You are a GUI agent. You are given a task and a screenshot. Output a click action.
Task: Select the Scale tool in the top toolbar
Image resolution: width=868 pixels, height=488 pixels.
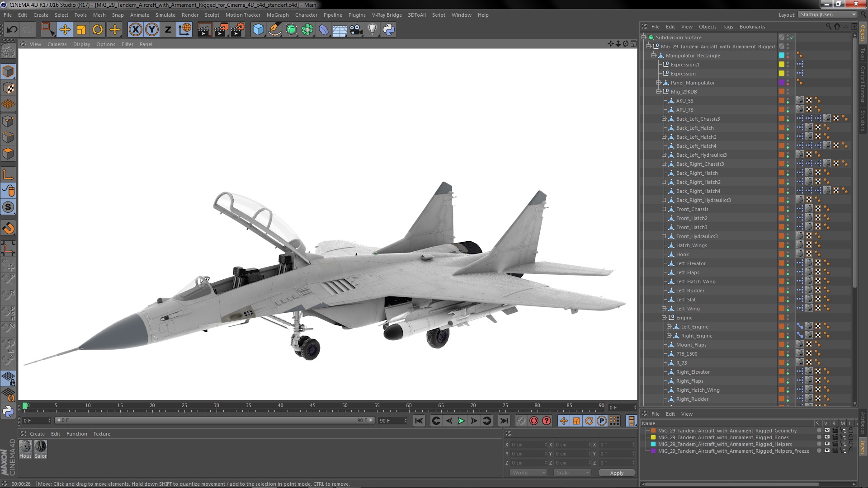(x=81, y=30)
